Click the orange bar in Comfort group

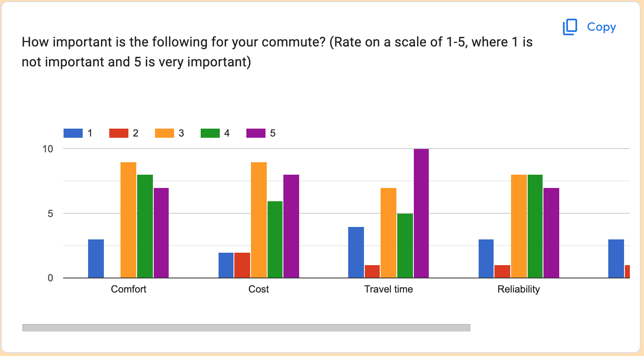pos(128,220)
